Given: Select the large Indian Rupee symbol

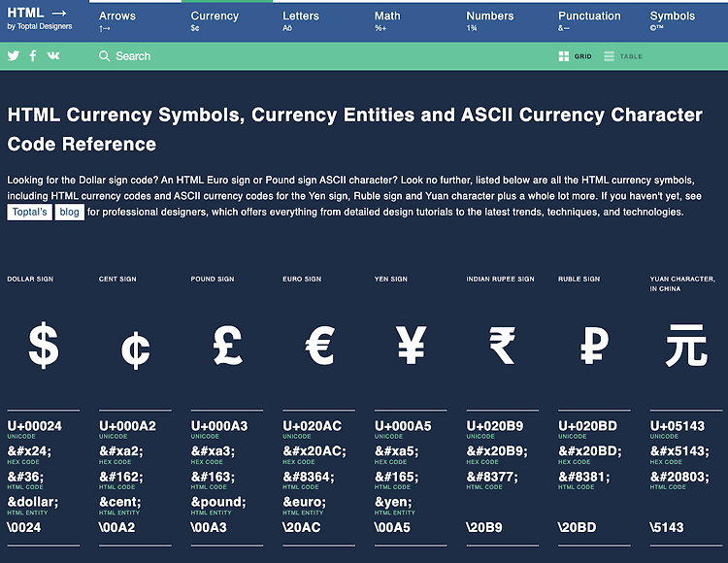Looking at the screenshot, I should tap(503, 346).
